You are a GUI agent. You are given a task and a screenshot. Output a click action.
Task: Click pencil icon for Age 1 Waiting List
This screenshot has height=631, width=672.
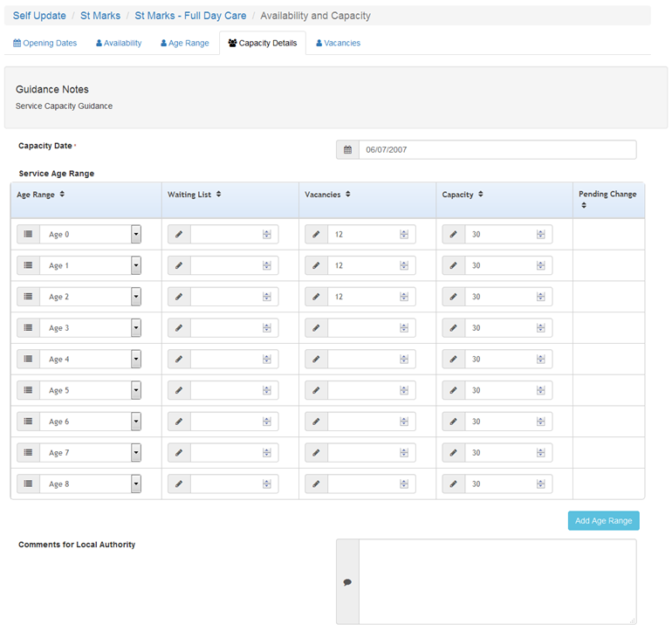[x=179, y=265]
